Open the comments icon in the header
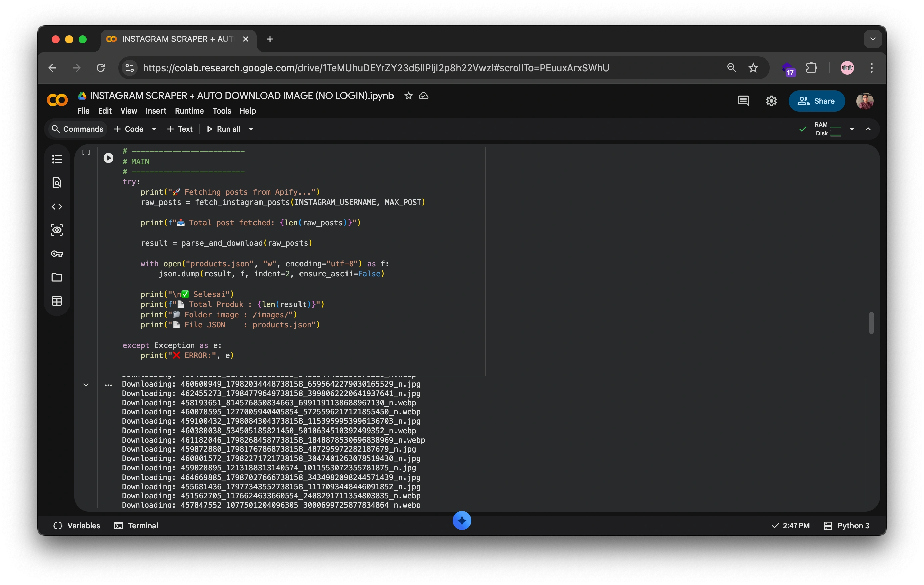The image size is (924, 585). click(x=743, y=101)
